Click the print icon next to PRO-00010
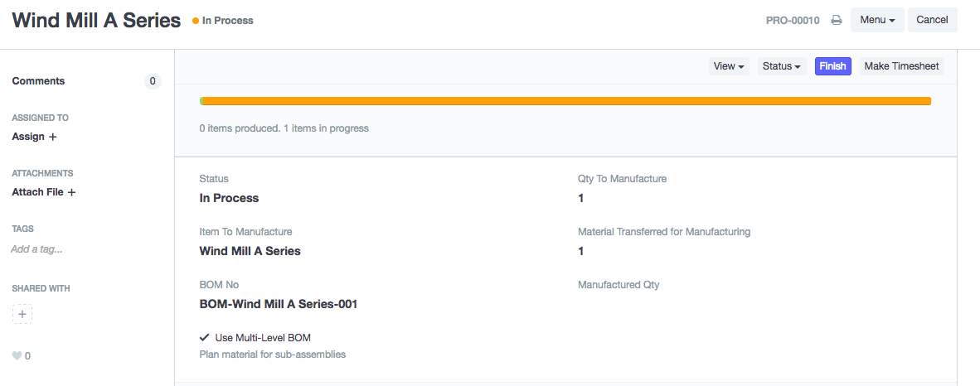The image size is (980, 386). (837, 20)
